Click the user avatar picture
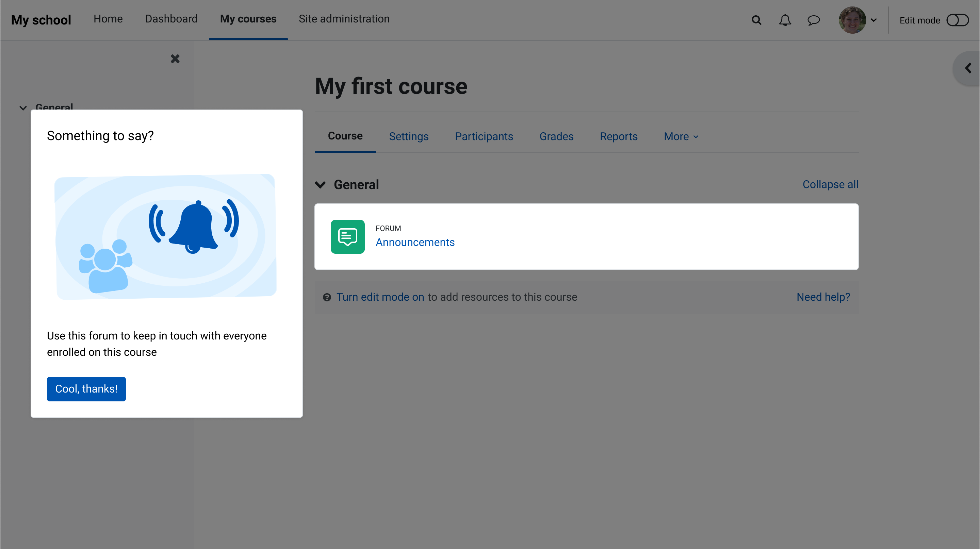The height and width of the screenshot is (549, 980). point(852,20)
